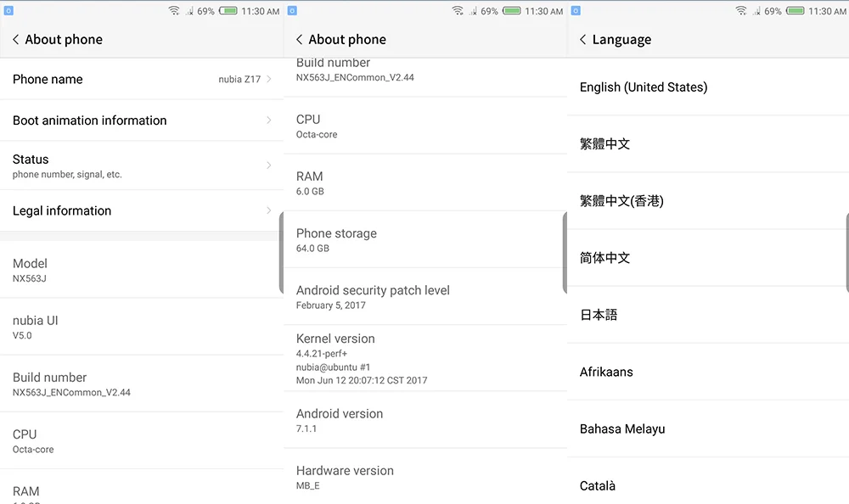Open Phone name setting
The width and height of the screenshot is (849, 504).
(142, 79)
